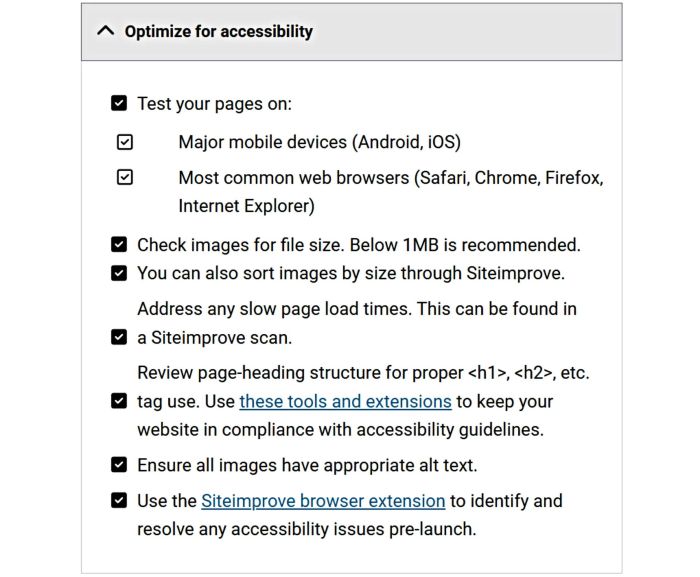This screenshot has height=577, width=700.
Task: Uncheck the Check images for file size box
Action: click(119, 245)
